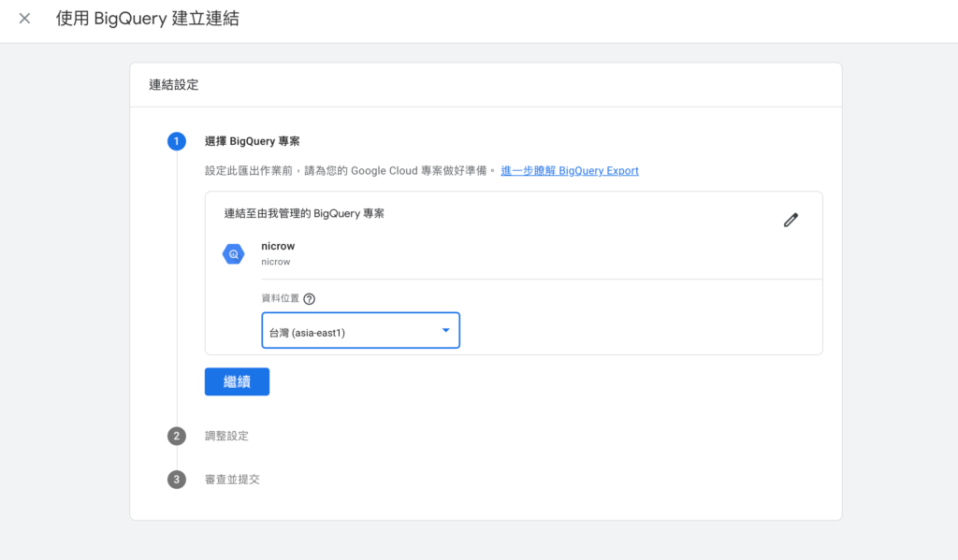958x560 pixels.
Task: Click the bold nicrow project name
Action: coord(278,246)
